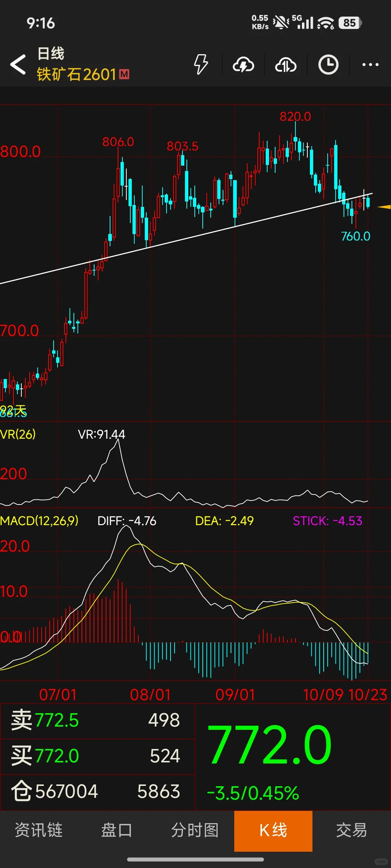Screen dimensions: 391x868
Task: Tap the 760.0 low price label
Action: tap(356, 236)
